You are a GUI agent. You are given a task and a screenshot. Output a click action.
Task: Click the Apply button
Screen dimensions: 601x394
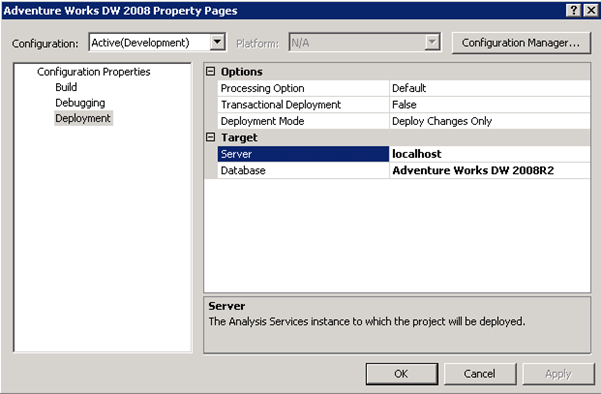click(558, 374)
